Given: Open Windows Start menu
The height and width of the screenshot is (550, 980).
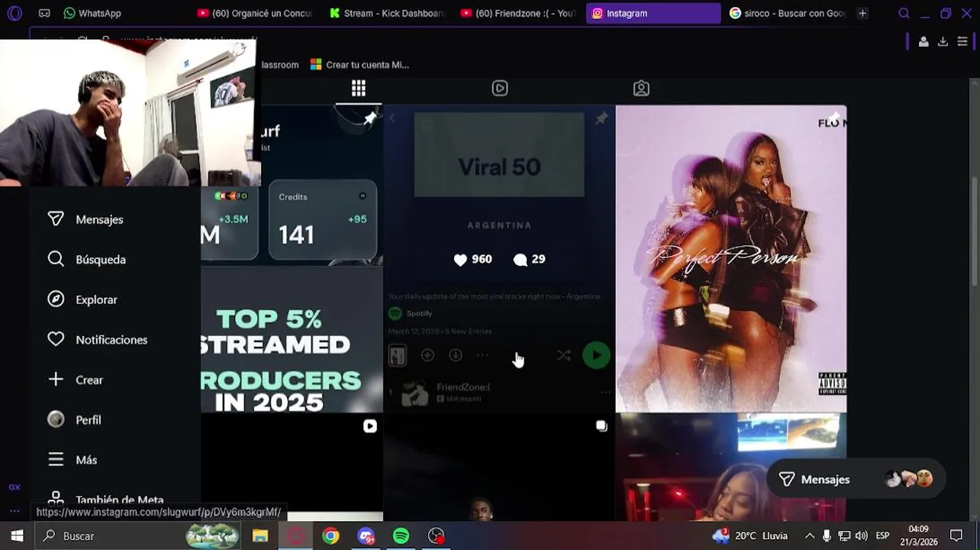Looking at the screenshot, I should tap(17, 535).
